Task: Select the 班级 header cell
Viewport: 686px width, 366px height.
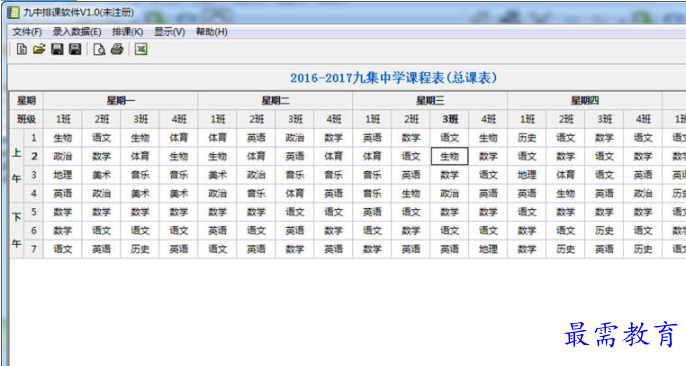Action: tap(26, 119)
